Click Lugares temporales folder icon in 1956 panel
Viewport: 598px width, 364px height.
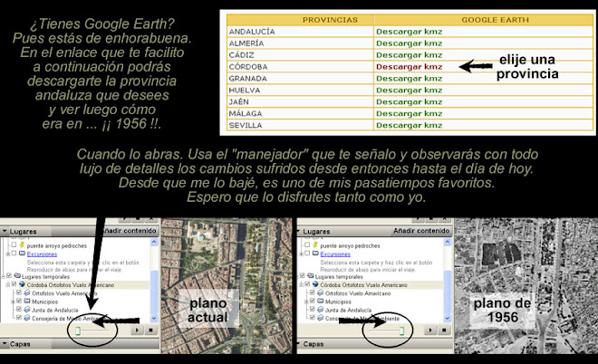click(311, 275)
